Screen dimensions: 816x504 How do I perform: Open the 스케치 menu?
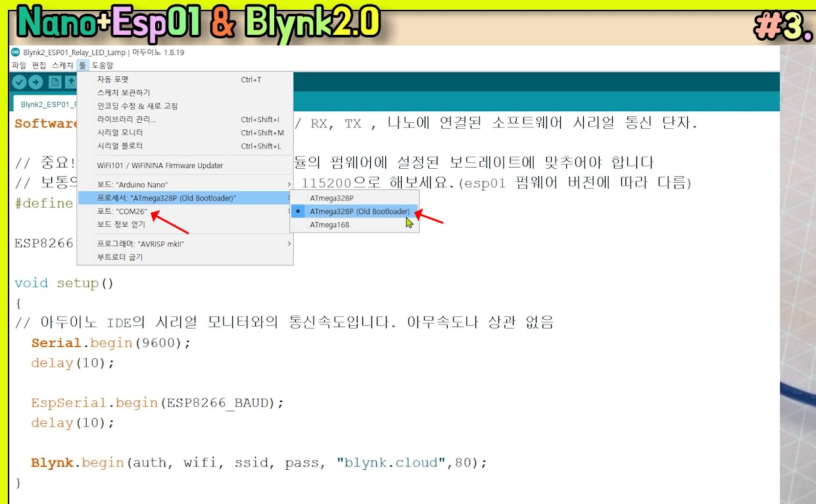tap(62, 65)
